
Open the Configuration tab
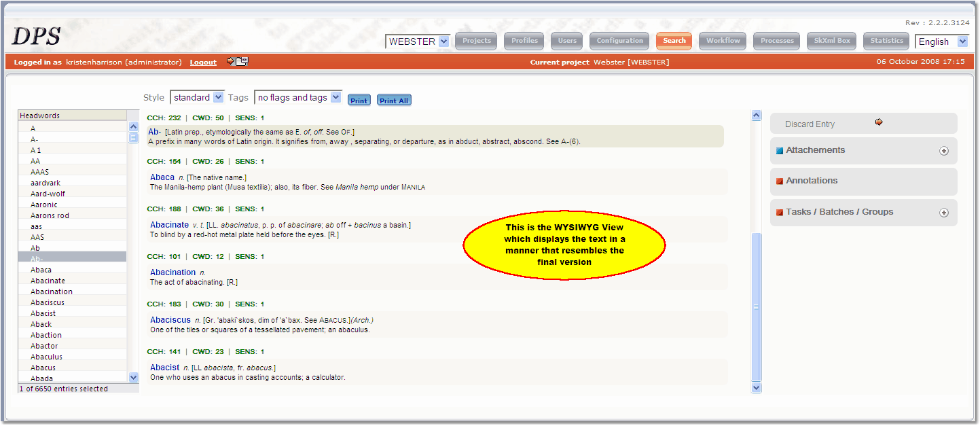tap(619, 41)
